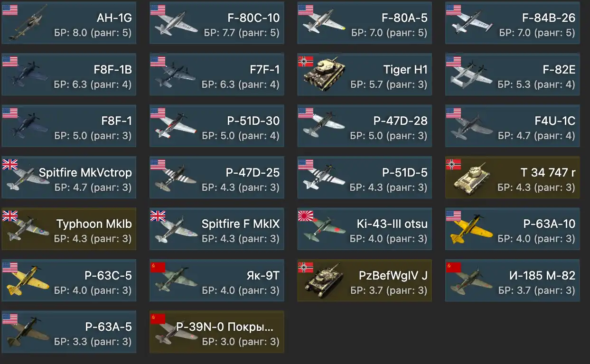
Task: Click the F4U-1C vehicle card
Action: point(513,126)
